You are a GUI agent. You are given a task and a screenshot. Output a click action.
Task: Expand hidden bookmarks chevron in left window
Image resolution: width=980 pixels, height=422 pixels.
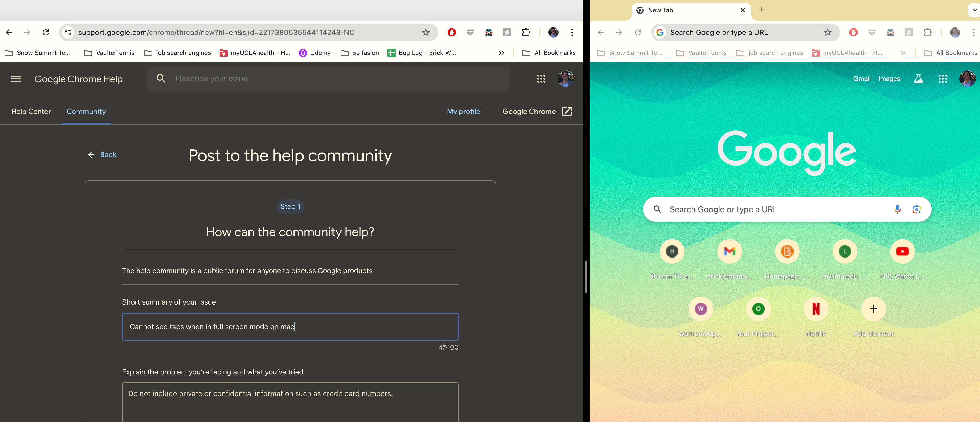(501, 53)
